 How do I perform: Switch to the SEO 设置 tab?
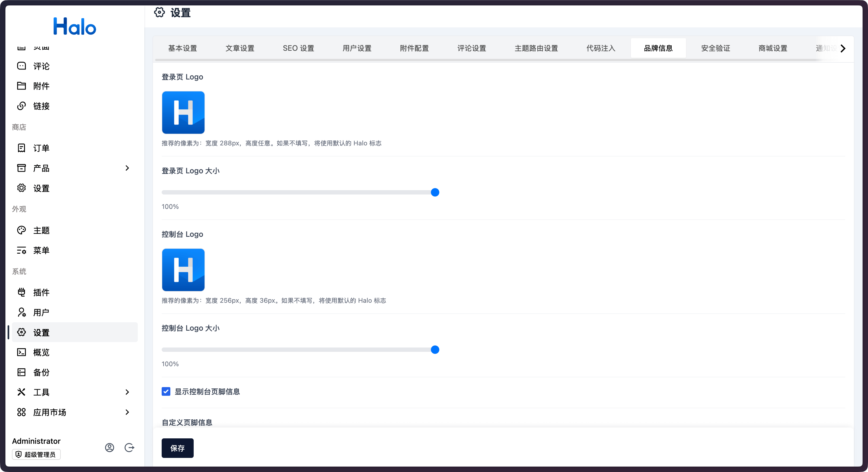298,48
